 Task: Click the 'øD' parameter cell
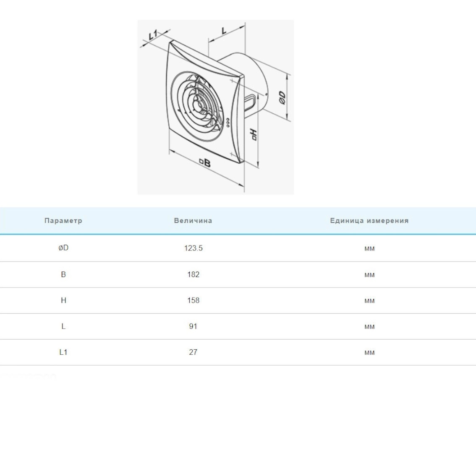coord(63,248)
